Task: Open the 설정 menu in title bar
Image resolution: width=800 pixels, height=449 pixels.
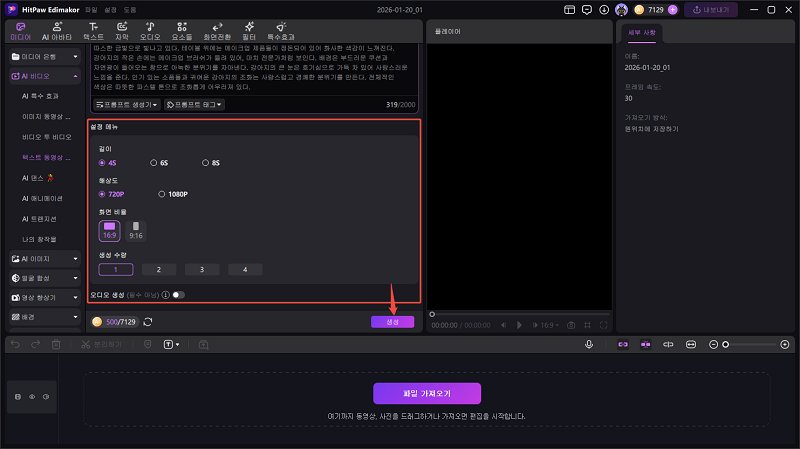Action: point(110,10)
